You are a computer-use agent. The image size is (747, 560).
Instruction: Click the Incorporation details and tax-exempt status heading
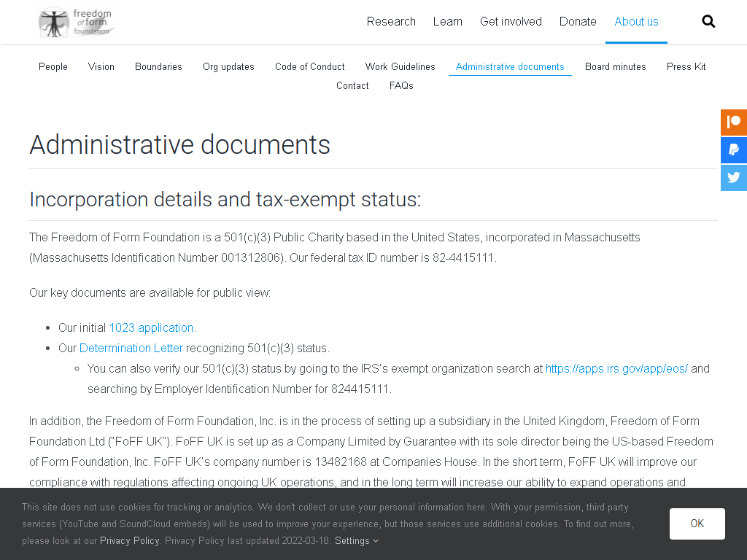(x=225, y=200)
